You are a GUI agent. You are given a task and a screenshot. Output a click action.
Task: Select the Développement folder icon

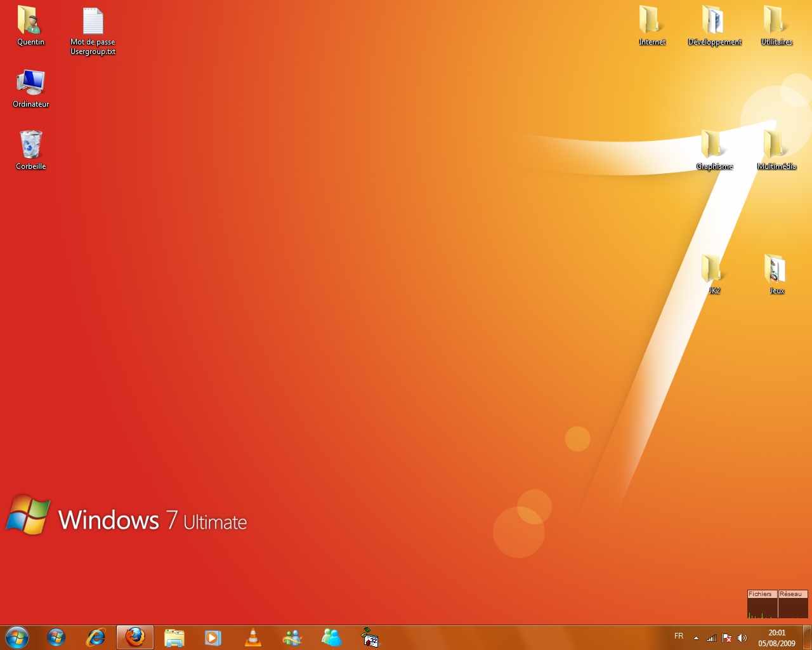[714, 26]
